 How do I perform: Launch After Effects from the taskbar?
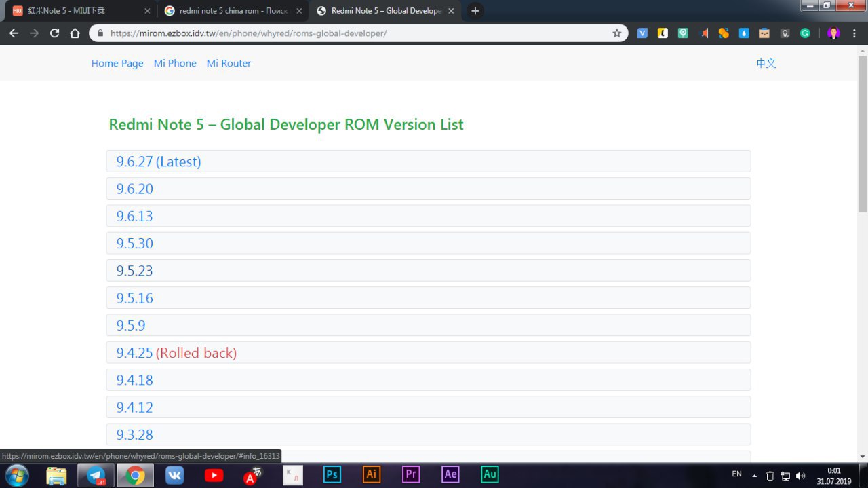pyautogui.click(x=450, y=474)
